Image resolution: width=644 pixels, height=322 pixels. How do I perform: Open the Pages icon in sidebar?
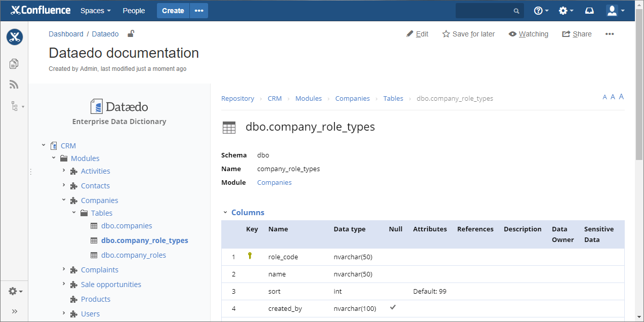tap(14, 64)
